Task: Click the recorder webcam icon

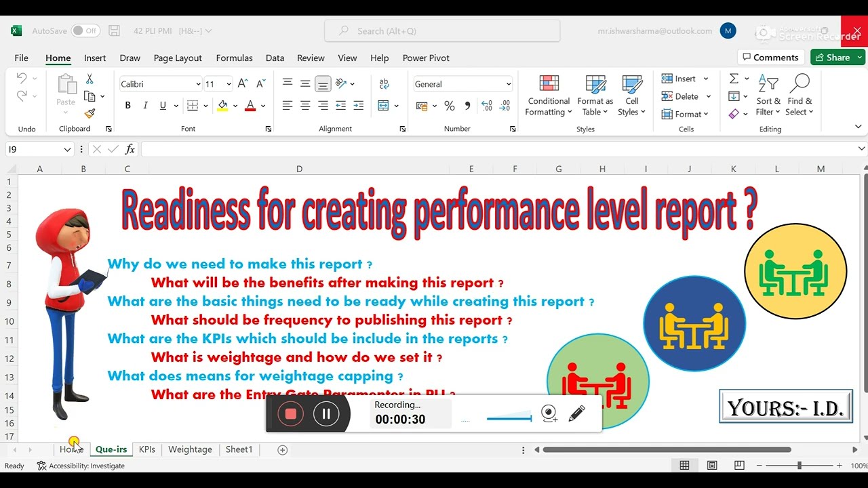Action: click(549, 413)
